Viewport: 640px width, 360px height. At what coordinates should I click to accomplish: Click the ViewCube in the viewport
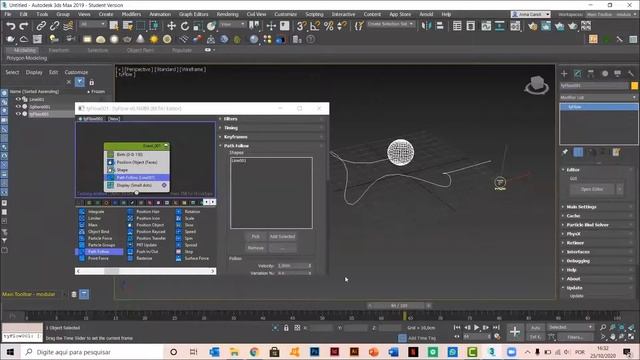click(x=536, y=84)
